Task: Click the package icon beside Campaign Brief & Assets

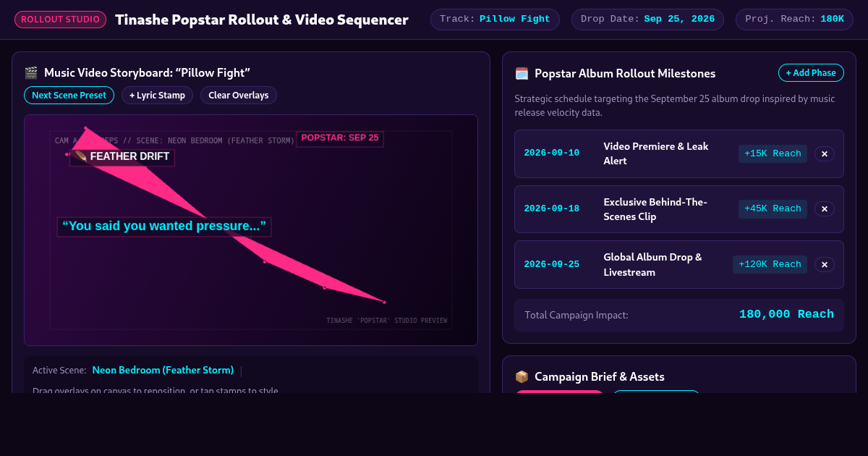Action: click(x=522, y=376)
